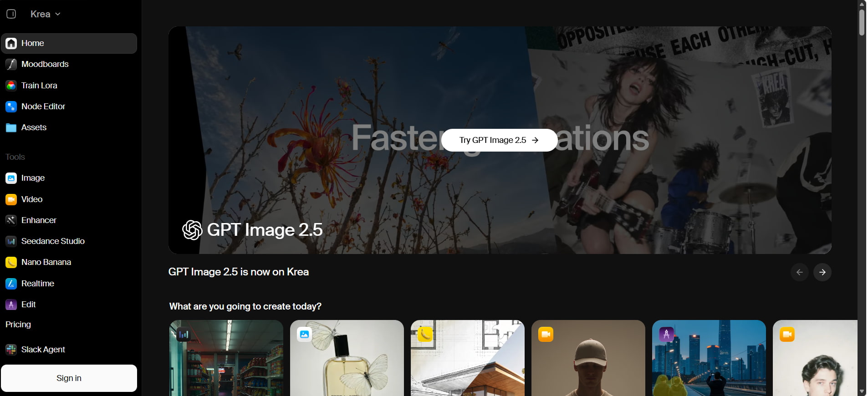Click the Moodboards feather icon
Viewport: 868px width, 396px height.
11,64
